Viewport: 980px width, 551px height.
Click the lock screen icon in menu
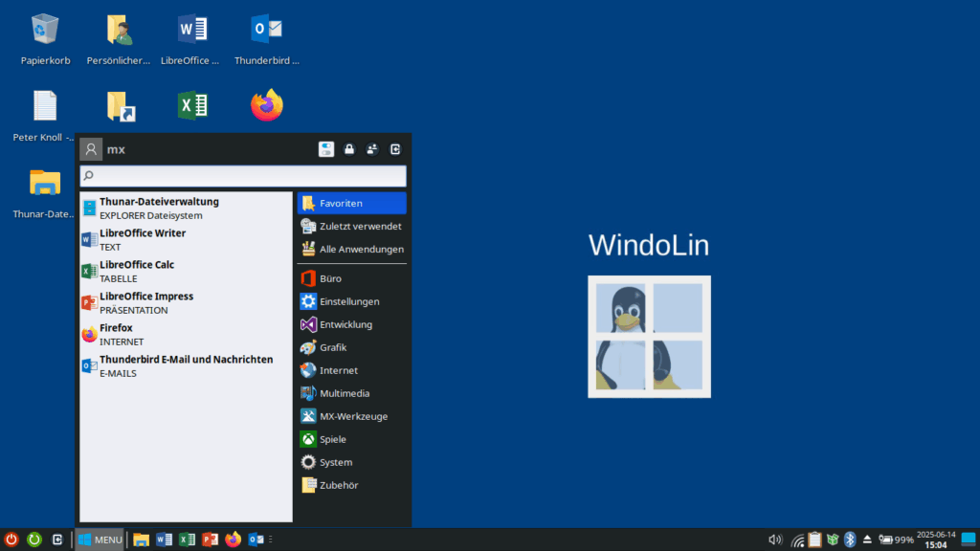349,149
